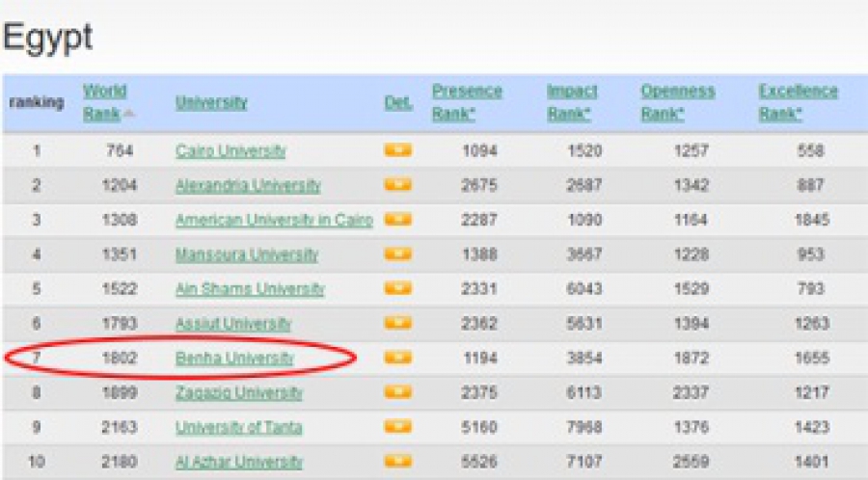Select world rank value 764
Screen dimensions: 868x480
pyautogui.click(x=120, y=150)
